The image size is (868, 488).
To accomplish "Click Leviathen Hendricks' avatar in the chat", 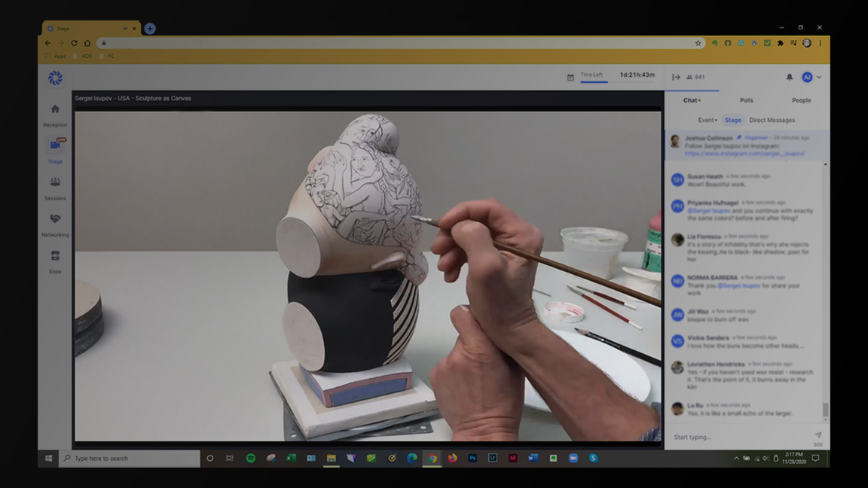I will [x=677, y=368].
